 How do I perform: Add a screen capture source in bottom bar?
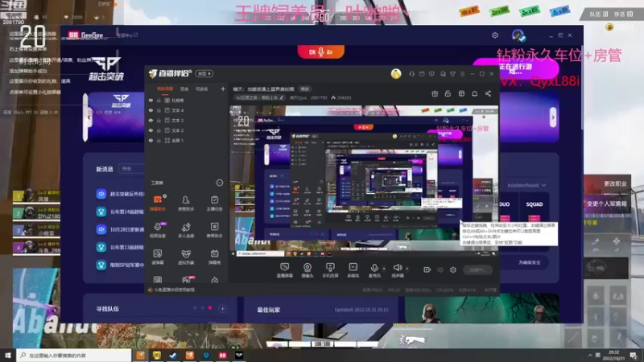(285, 270)
